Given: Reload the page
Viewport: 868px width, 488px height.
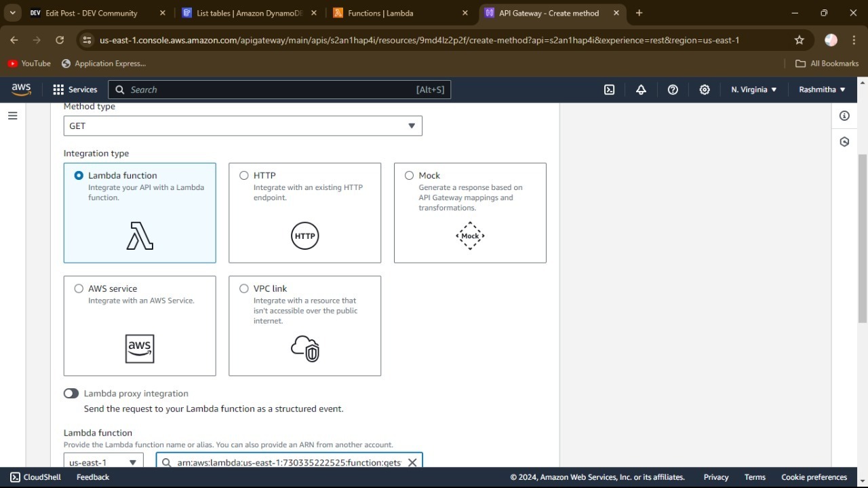Looking at the screenshot, I should pos(60,40).
